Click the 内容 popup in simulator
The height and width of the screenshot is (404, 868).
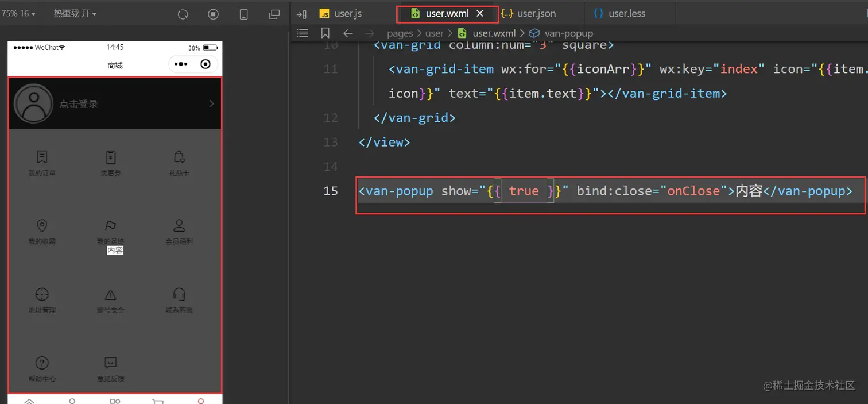(115, 251)
